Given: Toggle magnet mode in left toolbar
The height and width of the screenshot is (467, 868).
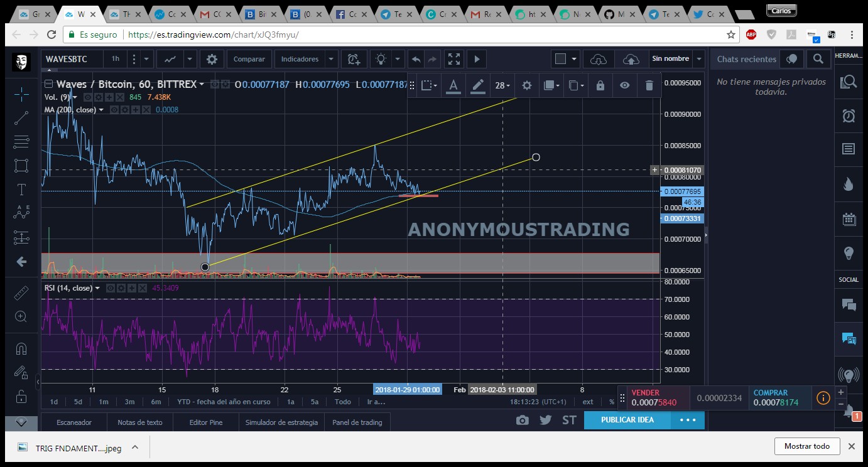Looking at the screenshot, I should [x=21, y=348].
